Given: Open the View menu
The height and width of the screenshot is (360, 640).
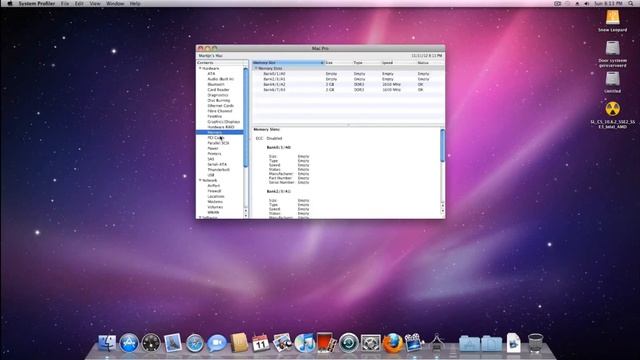Looking at the screenshot, I should tap(95, 3).
